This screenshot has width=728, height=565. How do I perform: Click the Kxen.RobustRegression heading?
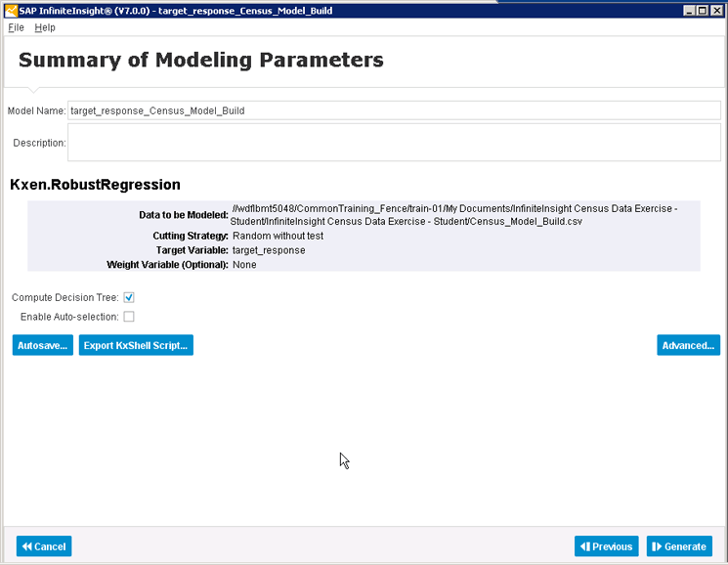coord(95,185)
